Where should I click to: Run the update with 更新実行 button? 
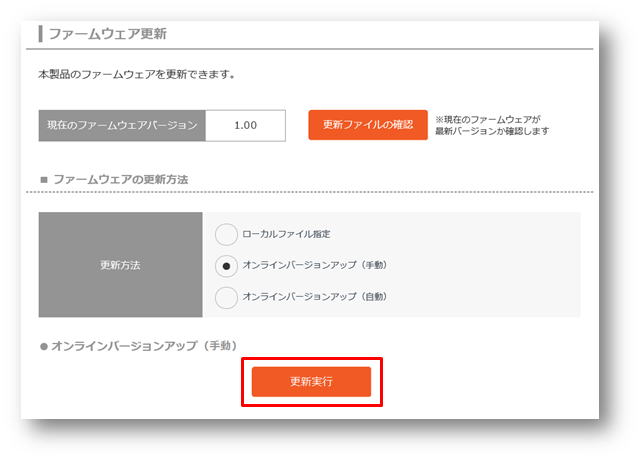[x=312, y=382]
